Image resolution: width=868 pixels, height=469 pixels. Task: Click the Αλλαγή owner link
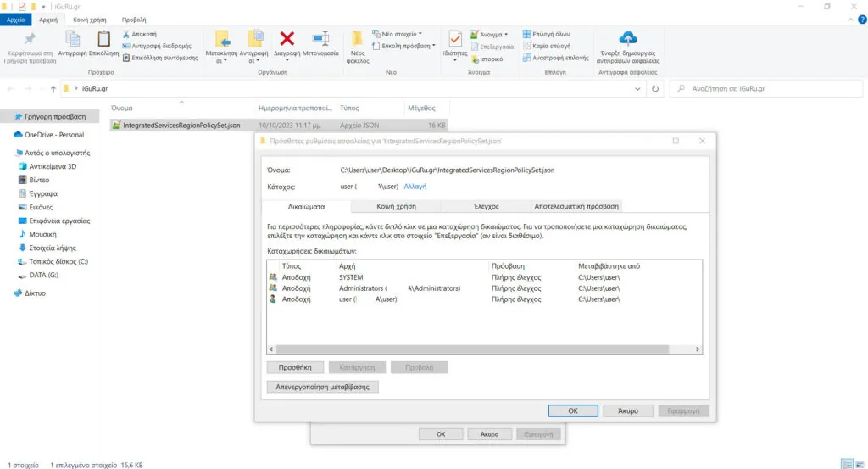point(415,186)
